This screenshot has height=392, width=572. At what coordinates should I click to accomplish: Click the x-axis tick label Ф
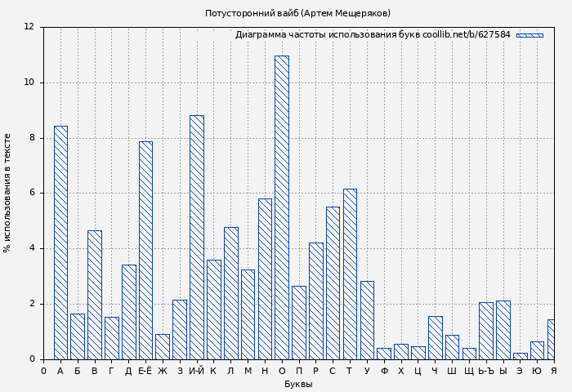pyautogui.click(x=384, y=371)
